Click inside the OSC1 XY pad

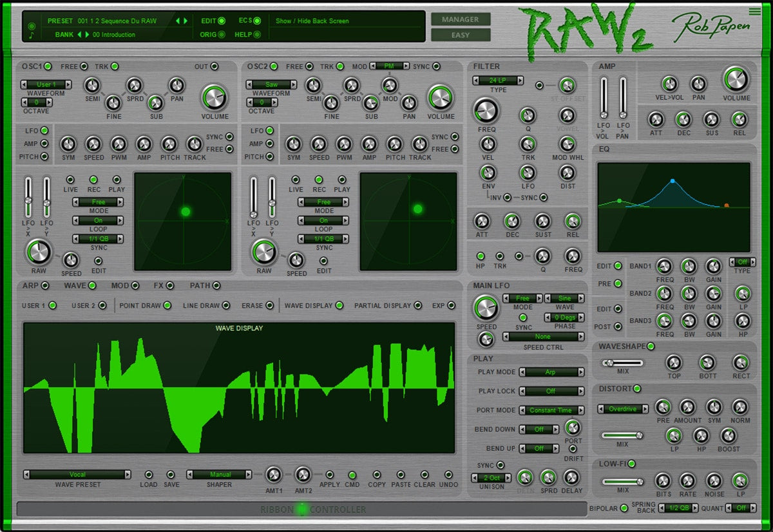click(x=182, y=221)
